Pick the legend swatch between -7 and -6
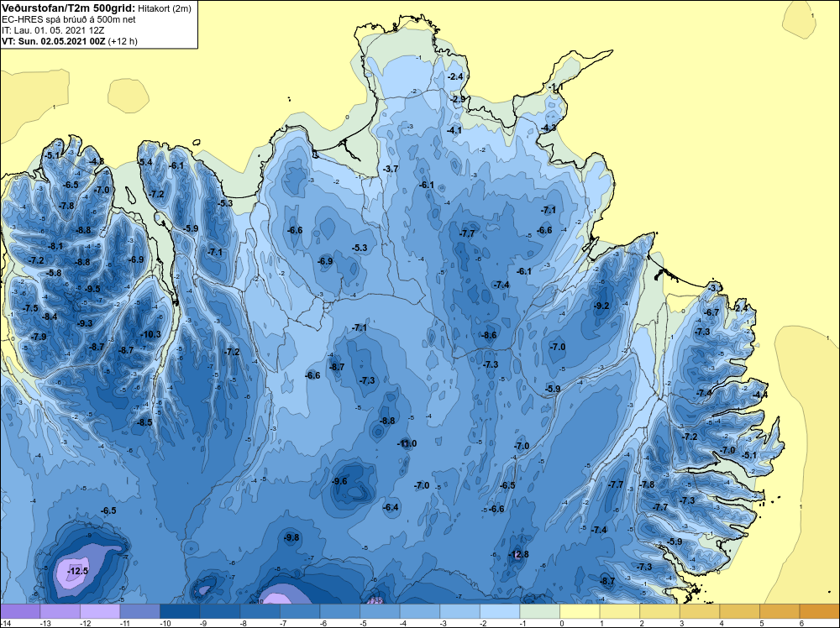 (300, 611)
